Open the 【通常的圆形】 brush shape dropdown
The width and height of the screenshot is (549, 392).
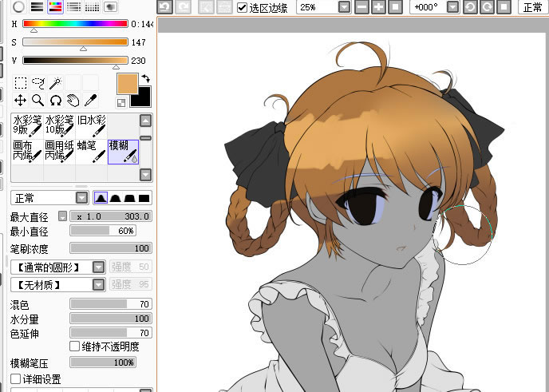pos(98,267)
